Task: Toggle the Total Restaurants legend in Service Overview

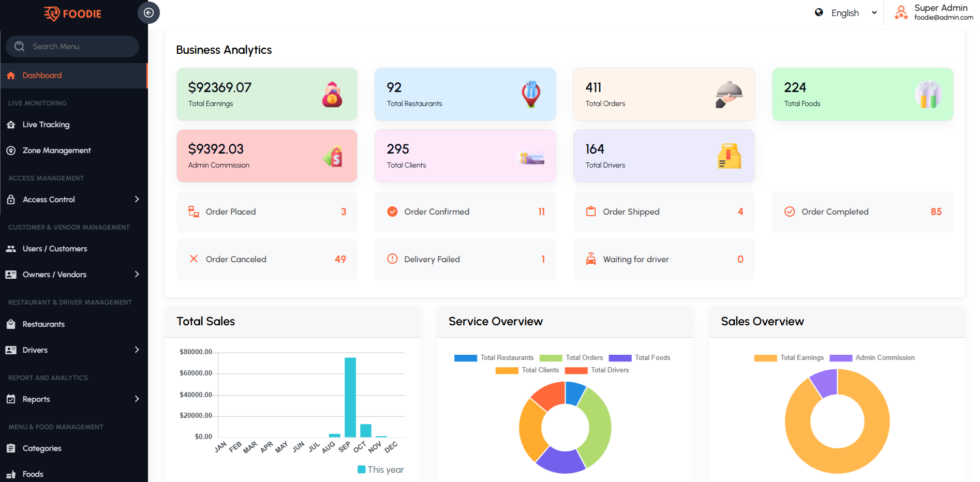Action: point(494,358)
